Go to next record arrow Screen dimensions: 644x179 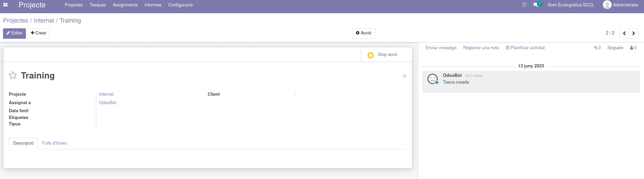click(634, 33)
